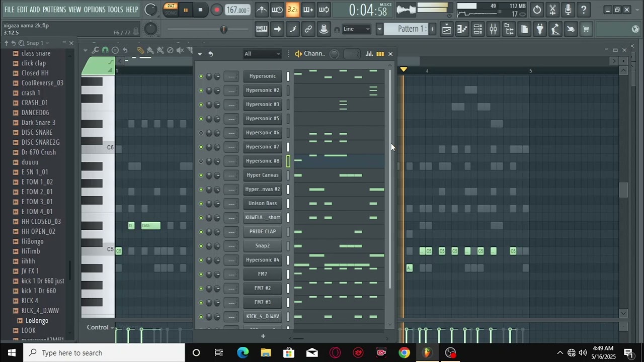Open the 'Line' snap dropdown
Image resolution: width=644 pixels, height=362 pixels.
pyautogui.click(x=357, y=29)
